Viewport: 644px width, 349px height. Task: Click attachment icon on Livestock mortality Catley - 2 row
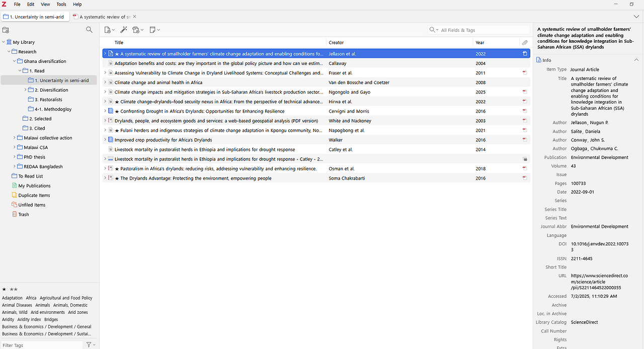[525, 159]
